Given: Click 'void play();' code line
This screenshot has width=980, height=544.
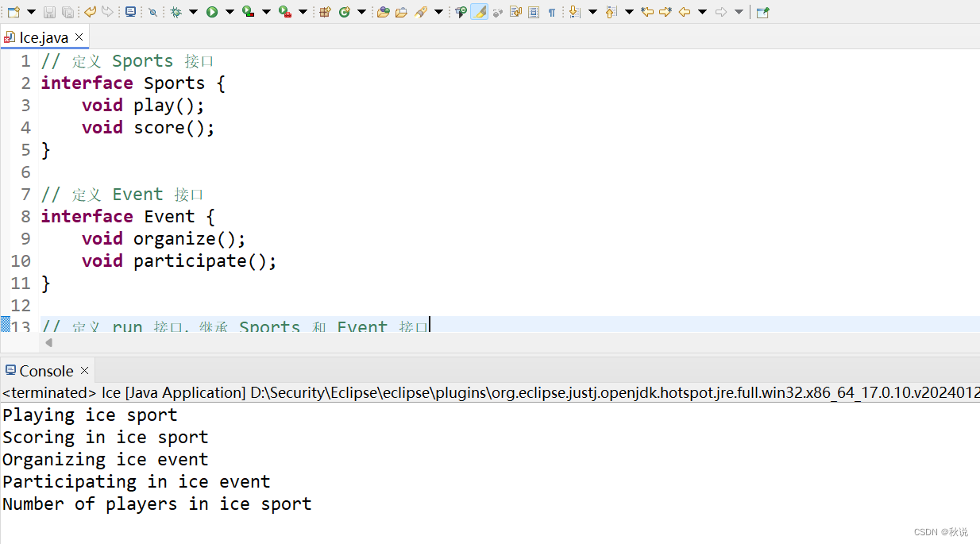Looking at the screenshot, I should pos(143,106).
